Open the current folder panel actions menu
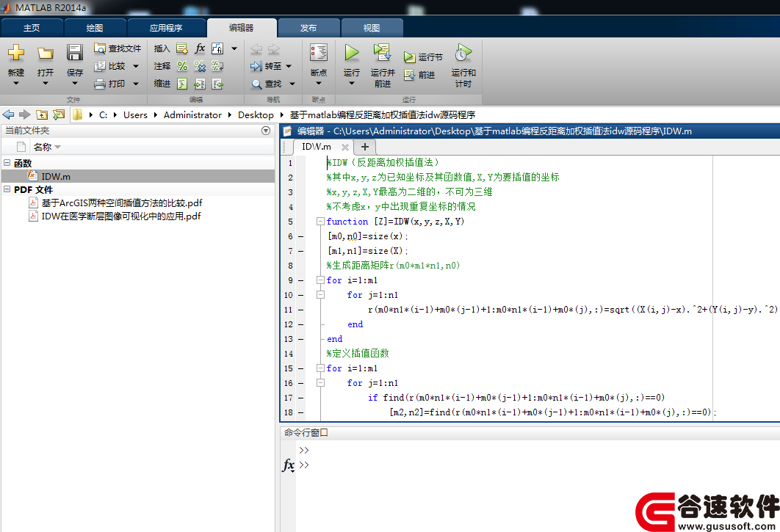This screenshot has width=780, height=532. pyautogui.click(x=266, y=131)
